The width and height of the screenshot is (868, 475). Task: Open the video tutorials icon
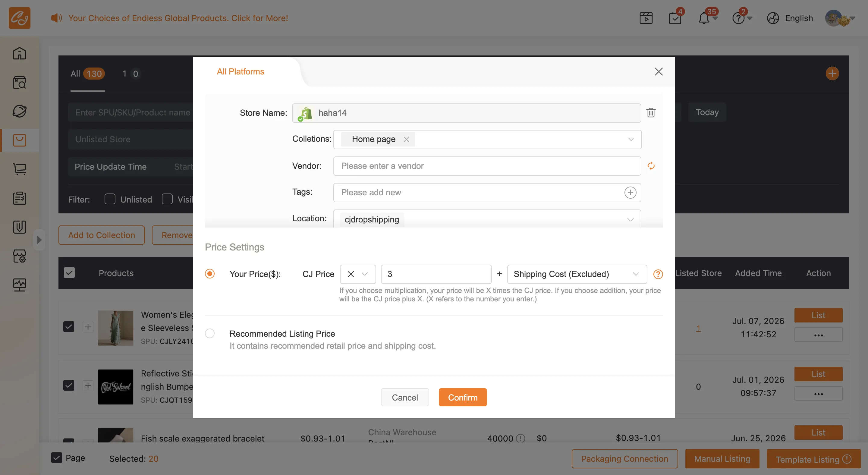pos(646,18)
